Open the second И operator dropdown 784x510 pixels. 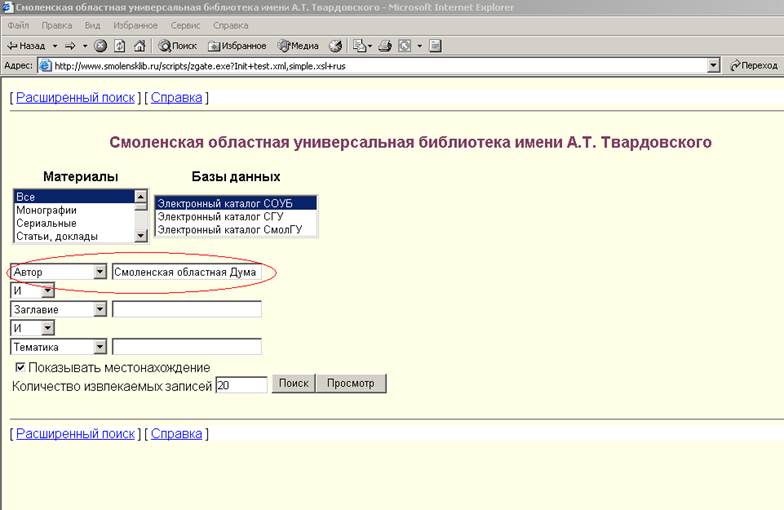click(48, 328)
